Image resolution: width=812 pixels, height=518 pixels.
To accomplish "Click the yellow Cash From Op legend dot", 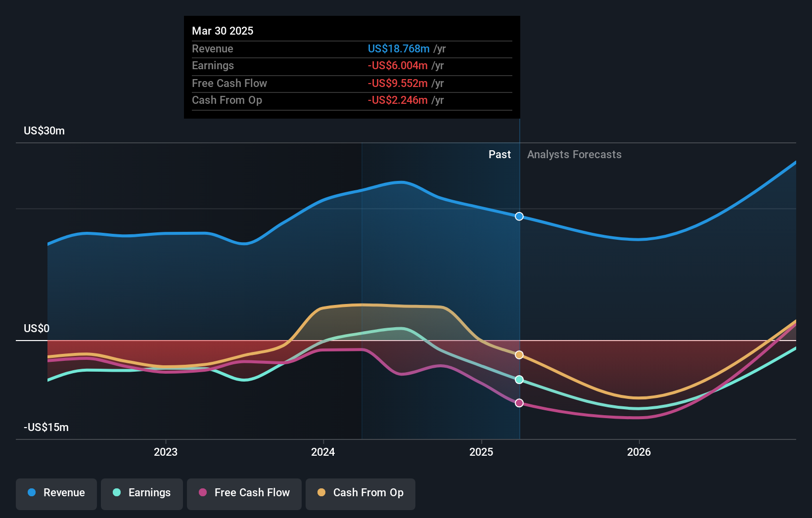I will tap(321, 492).
